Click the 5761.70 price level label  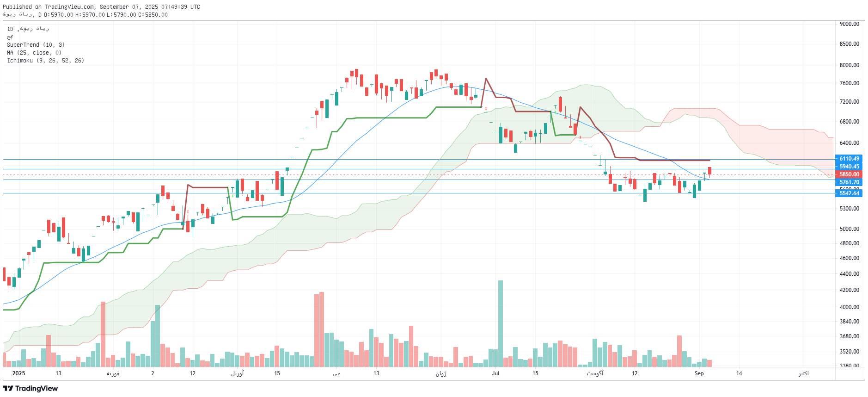pyautogui.click(x=849, y=182)
